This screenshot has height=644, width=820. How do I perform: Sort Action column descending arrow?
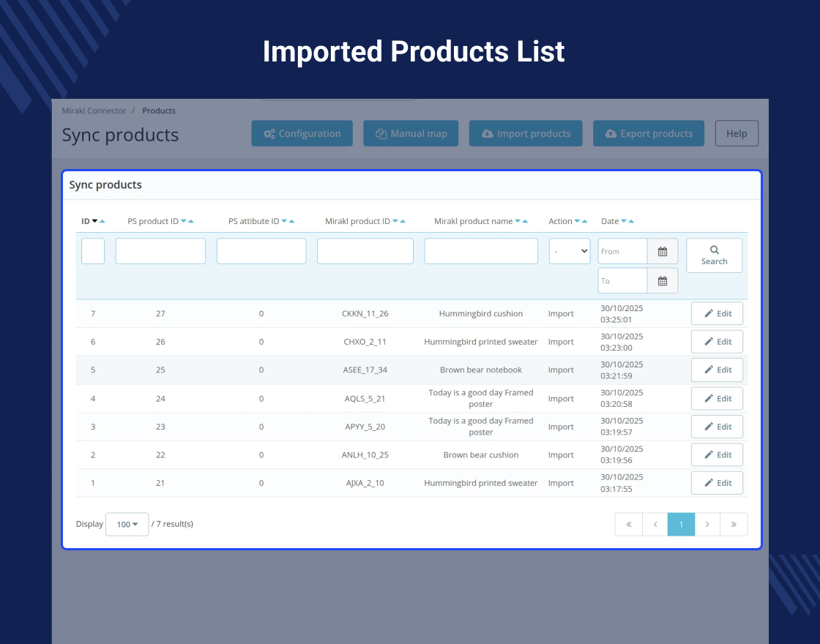tap(578, 221)
